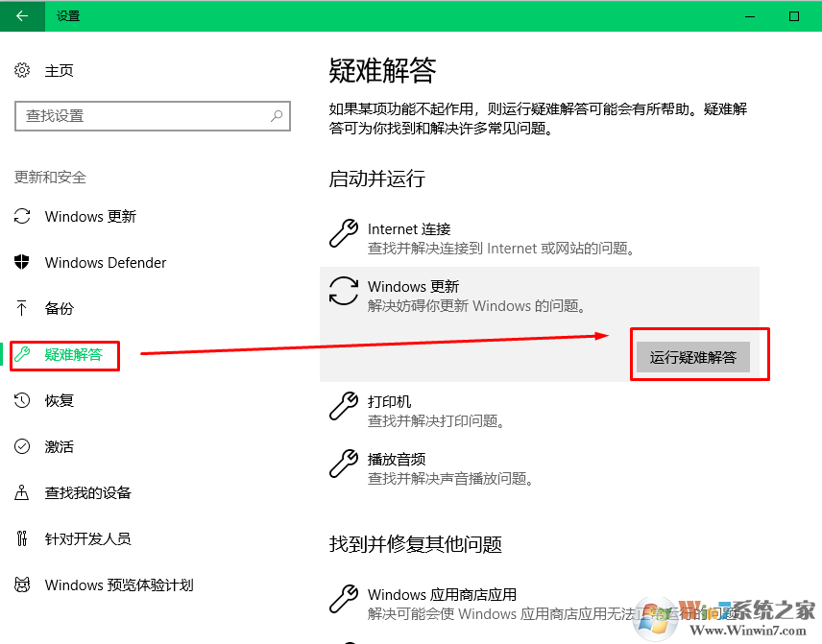Select the Windows Defender shield icon
Screen dimensions: 822x644
[x=22, y=262]
